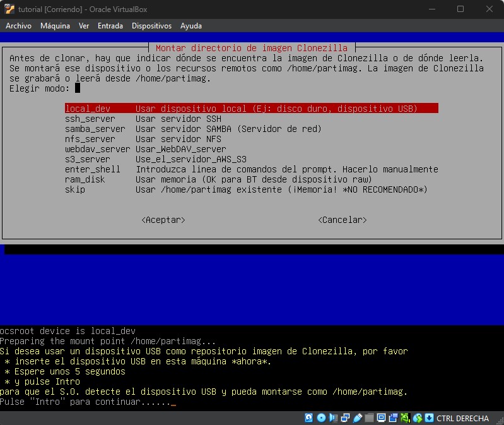The width and height of the screenshot is (504, 425).
Task: Click the audio status icon
Action: 333,418
